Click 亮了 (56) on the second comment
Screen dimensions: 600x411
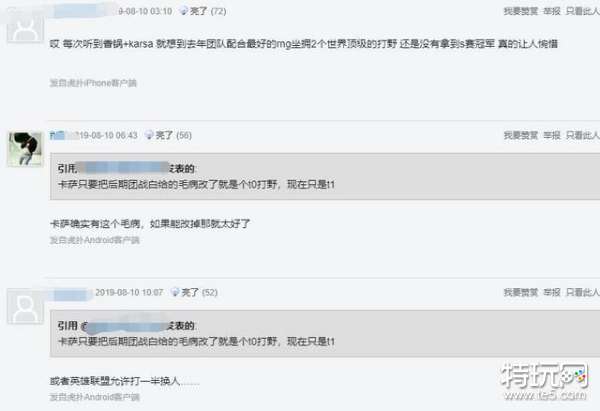[174, 135]
